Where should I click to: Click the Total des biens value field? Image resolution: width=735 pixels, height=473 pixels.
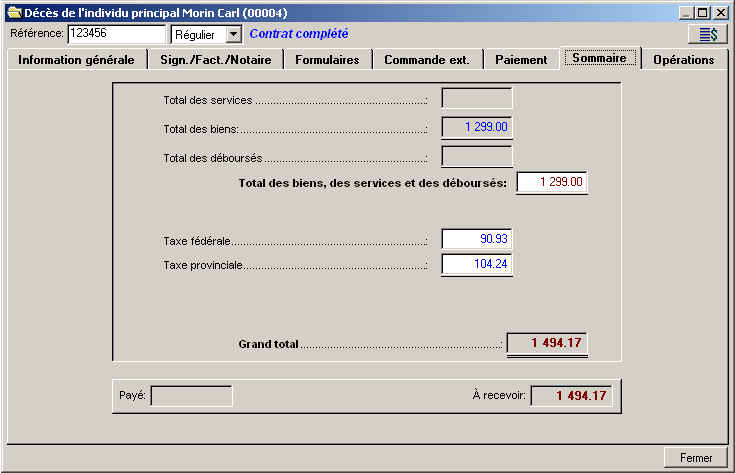click(x=477, y=127)
